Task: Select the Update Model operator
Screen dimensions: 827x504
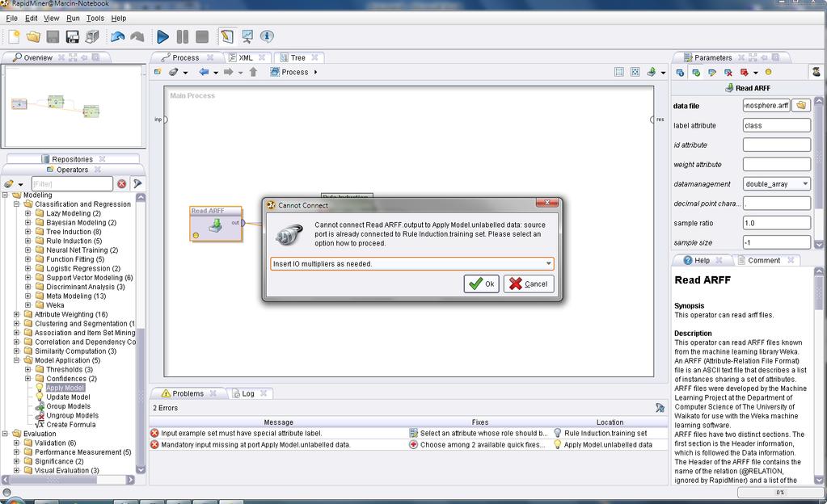Action: tap(68, 397)
